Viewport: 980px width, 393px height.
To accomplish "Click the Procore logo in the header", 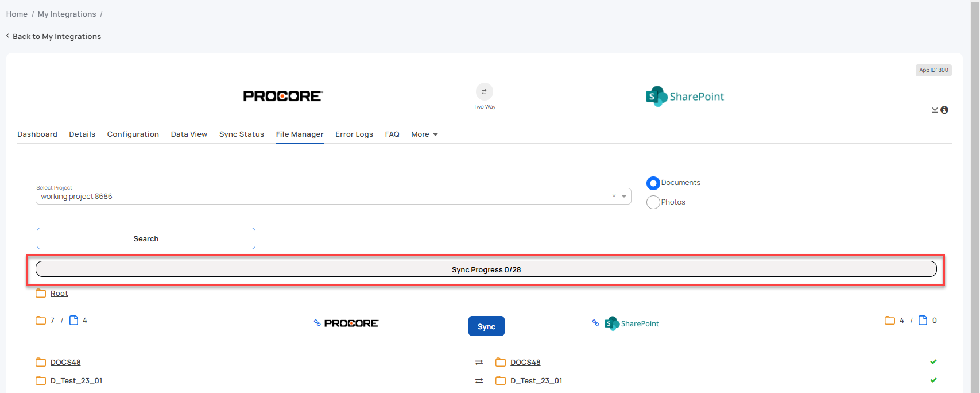I will [283, 96].
